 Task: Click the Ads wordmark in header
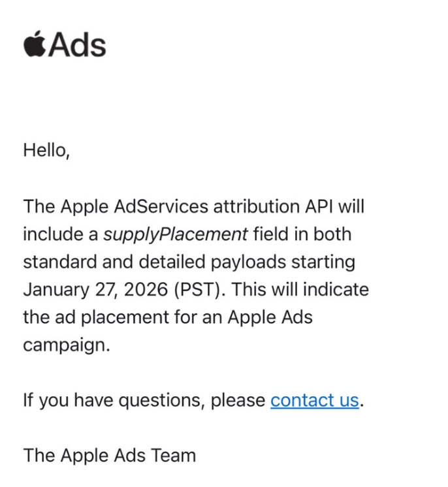pos(78,45)
